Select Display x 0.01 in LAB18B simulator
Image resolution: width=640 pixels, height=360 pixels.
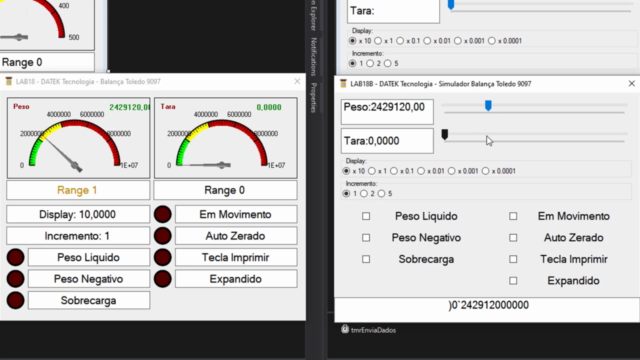click(421, 171)
